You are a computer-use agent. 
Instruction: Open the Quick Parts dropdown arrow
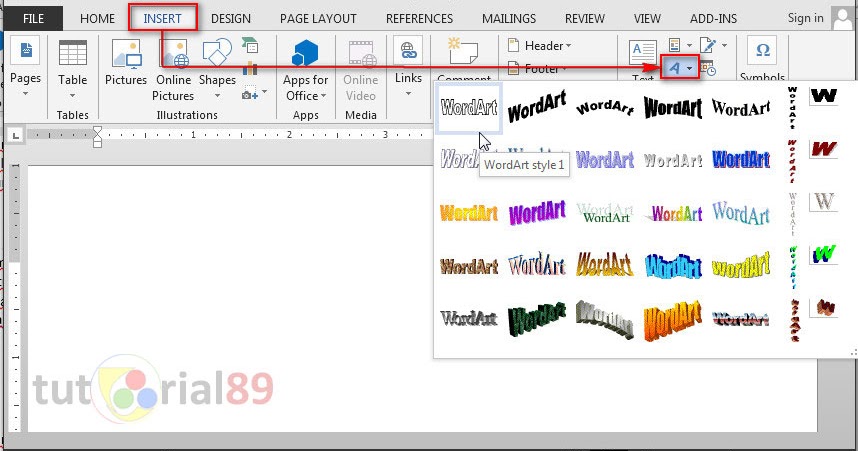coord(689,45)
